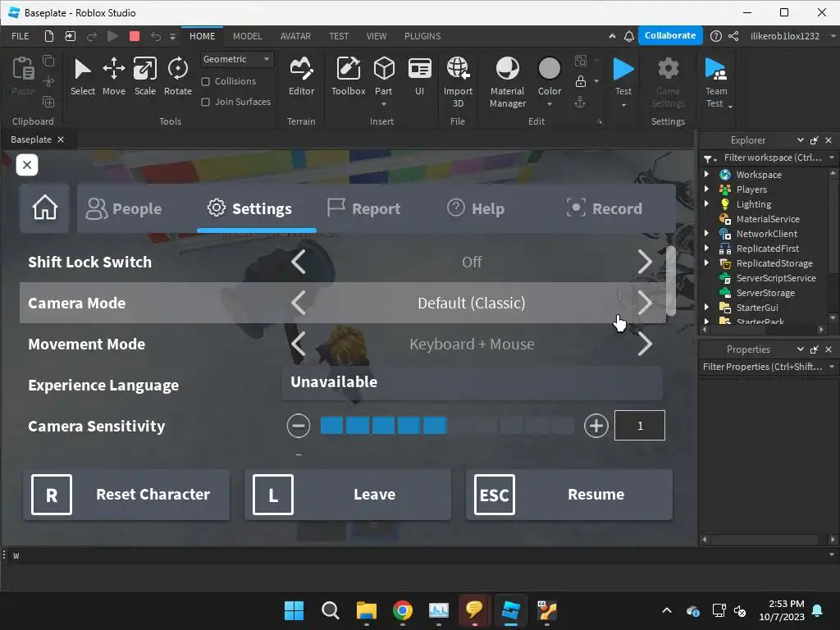Start the blue Test play button
The height and width of the screenshot is (630, 840).
pos(623,69)
